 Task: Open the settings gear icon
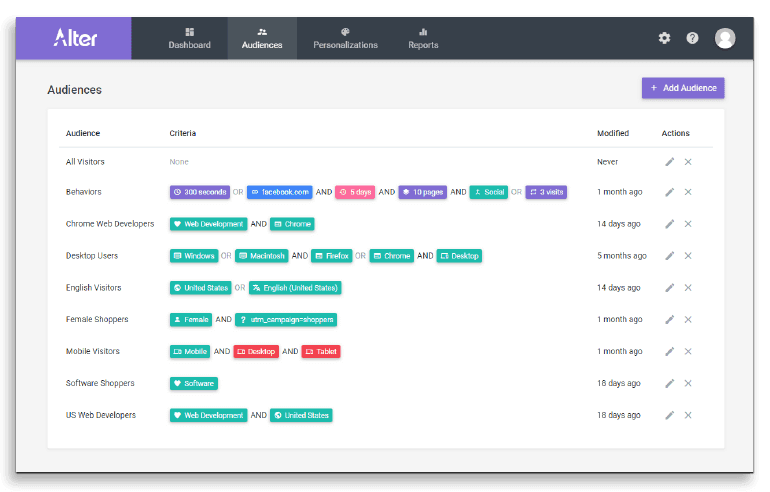click(664, 38)
